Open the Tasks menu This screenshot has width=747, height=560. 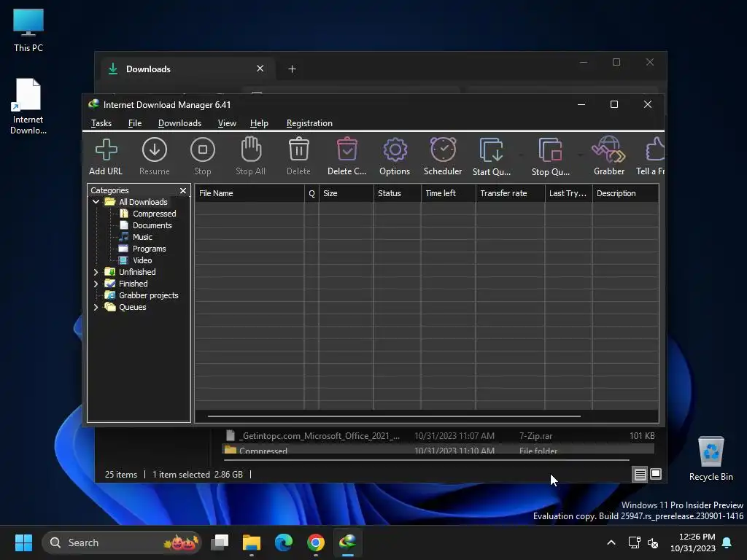101,123
